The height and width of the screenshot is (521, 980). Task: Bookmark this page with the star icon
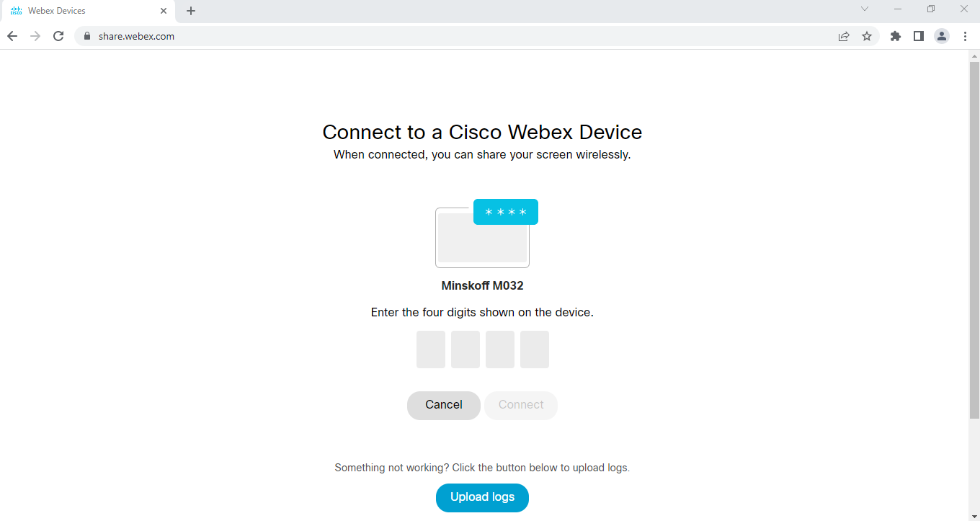867,36
